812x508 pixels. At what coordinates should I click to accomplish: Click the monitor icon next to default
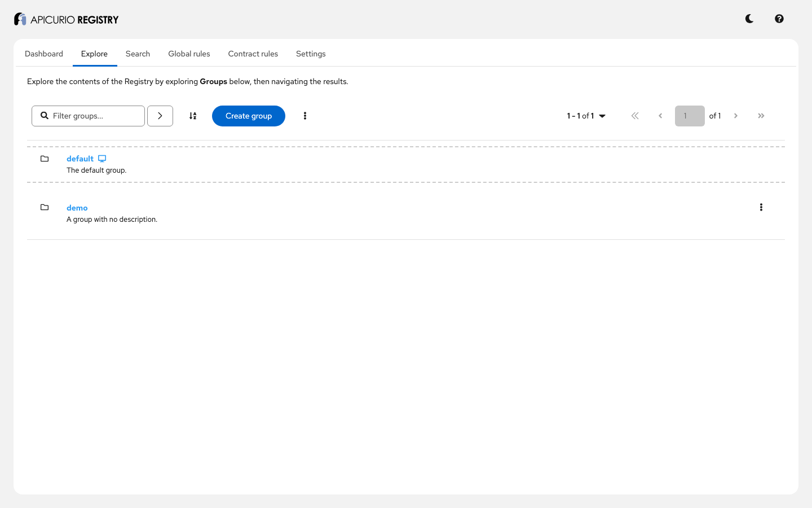[102, 159]
